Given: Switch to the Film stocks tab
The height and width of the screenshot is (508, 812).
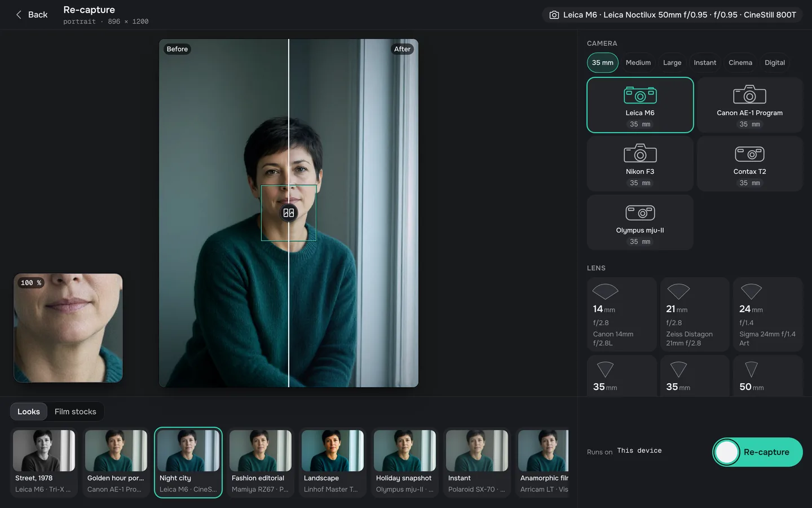Looking at the screenshot, I should point(76,411).
